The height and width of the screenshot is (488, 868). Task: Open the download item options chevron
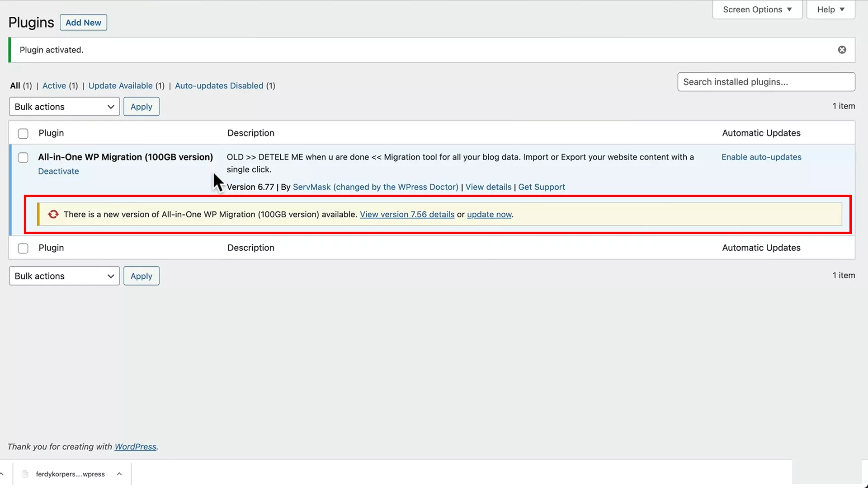(x=119, y=474)
